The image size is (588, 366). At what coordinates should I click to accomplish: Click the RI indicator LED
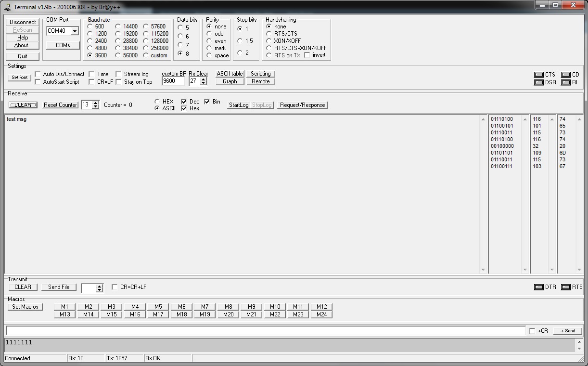pyautogui.click(x=566, y=82)
